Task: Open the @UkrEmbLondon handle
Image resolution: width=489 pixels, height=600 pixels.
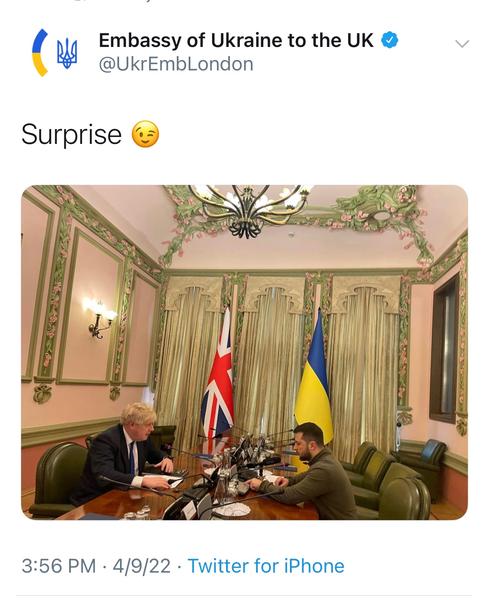Action: click(x=176, y=64)
